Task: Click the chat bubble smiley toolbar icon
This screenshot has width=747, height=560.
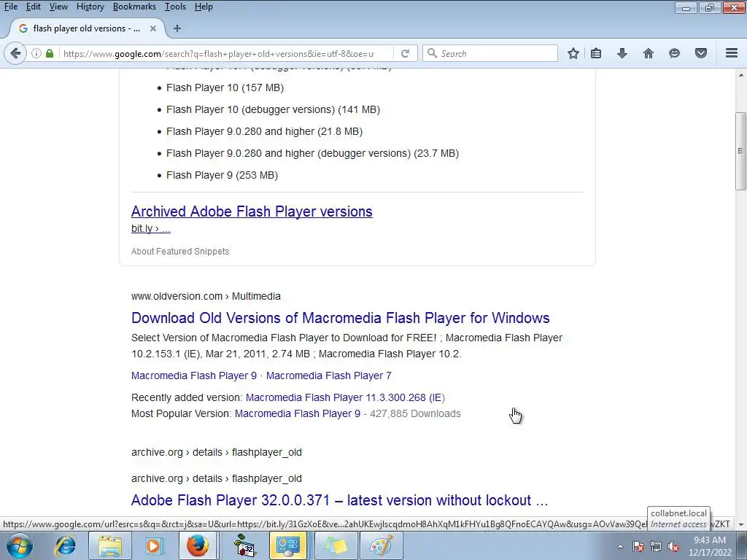Action: tap(674, 53)
